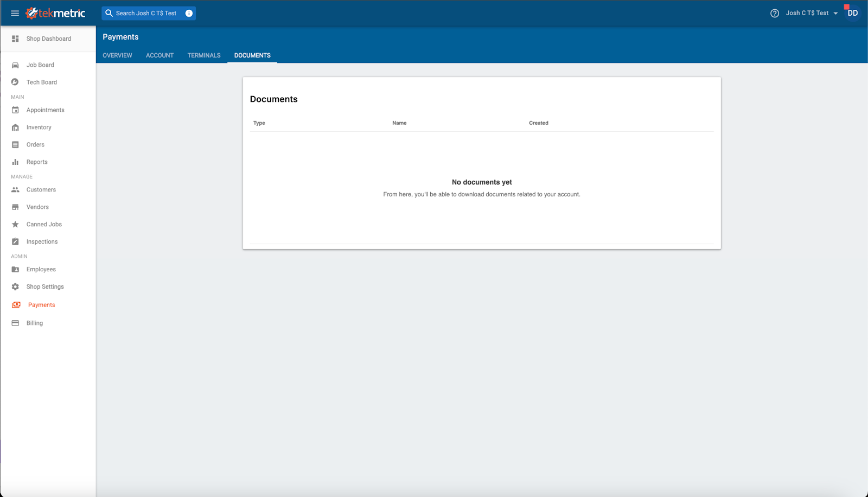The width and height of the screenshot is (868, 497).
Task: Open the search info icon
Action: (189, 13)
